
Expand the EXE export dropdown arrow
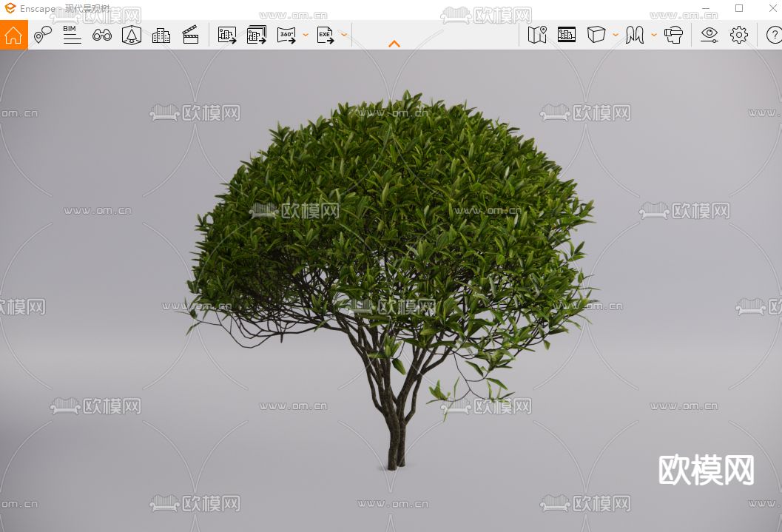coord(344,35)
